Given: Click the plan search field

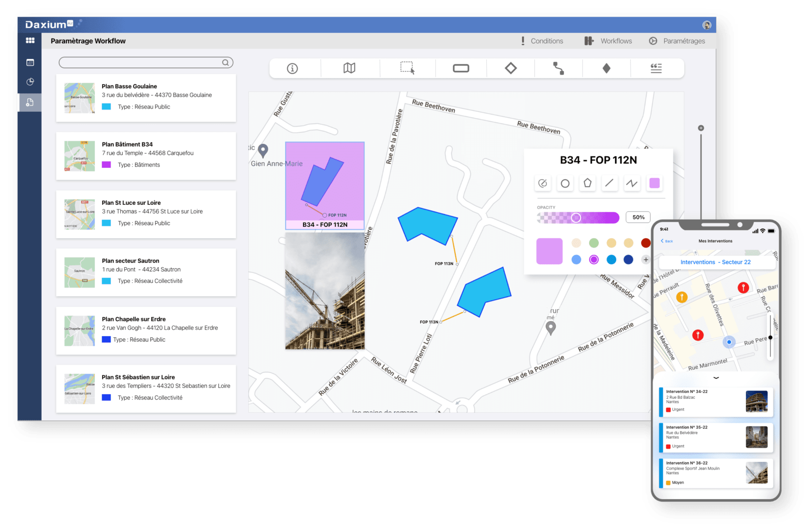Looking at the screenshot, I should (146, 62).
